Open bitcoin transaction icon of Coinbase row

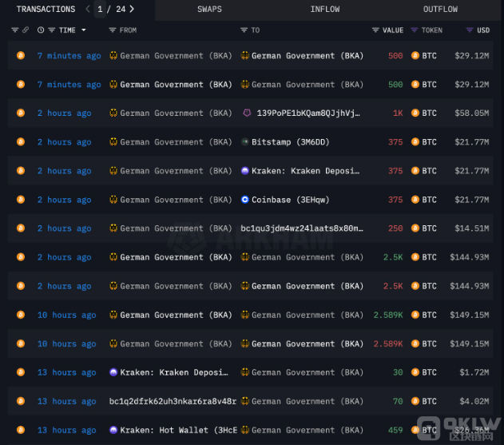click(21, 200)
